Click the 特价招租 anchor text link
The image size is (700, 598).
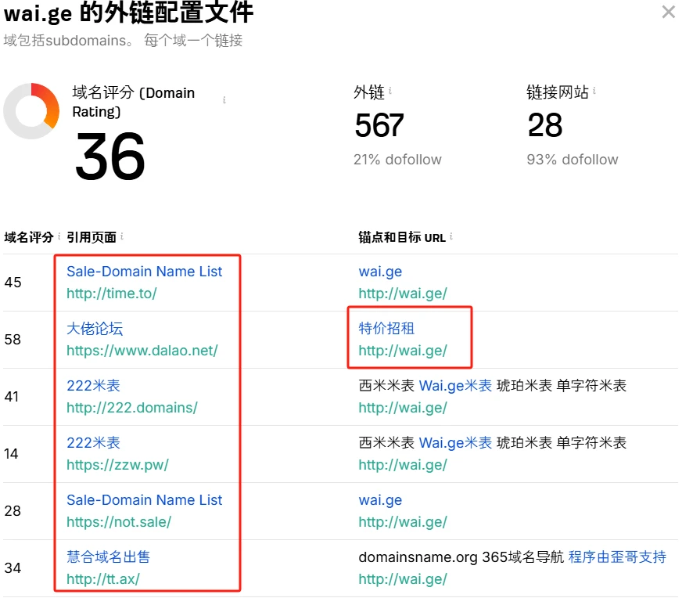pyautogui.click(x=386, y=329)
